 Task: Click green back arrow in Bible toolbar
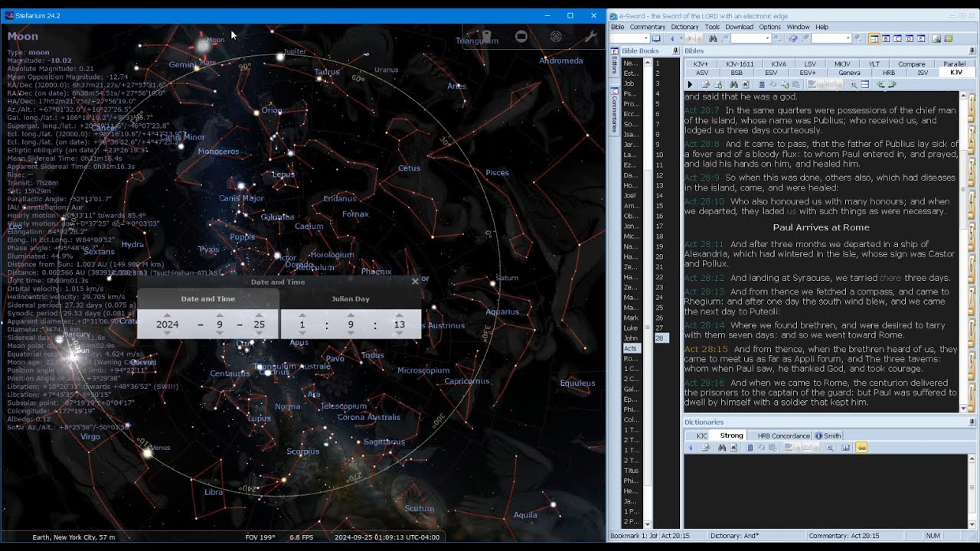880,84
